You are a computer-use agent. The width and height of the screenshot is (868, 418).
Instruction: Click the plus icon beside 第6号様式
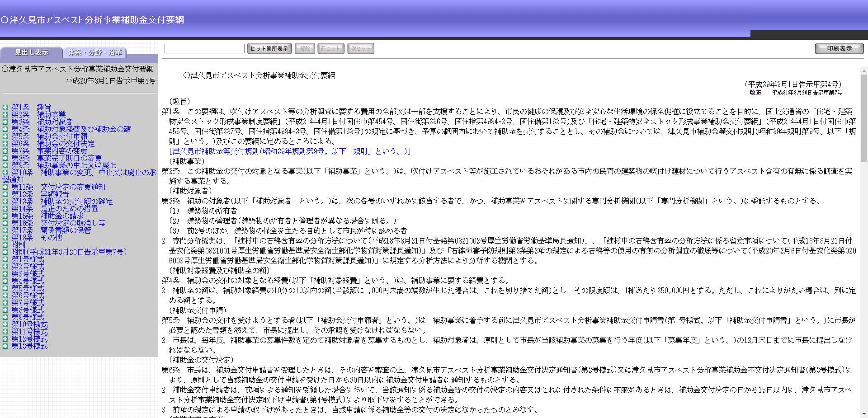click(x=5, y=296)
